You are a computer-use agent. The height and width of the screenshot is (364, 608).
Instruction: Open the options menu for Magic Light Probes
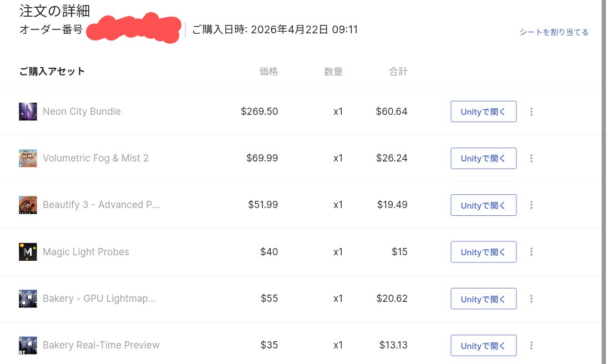coord(531,251)
